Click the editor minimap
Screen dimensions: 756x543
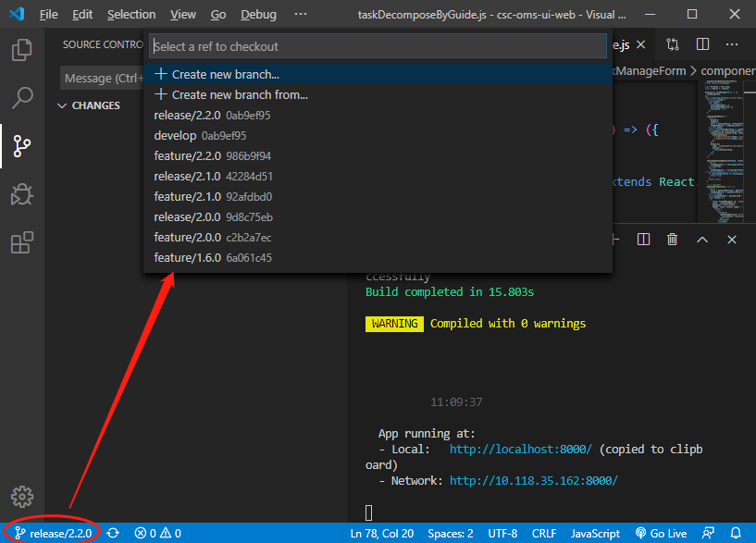[724, 152]
